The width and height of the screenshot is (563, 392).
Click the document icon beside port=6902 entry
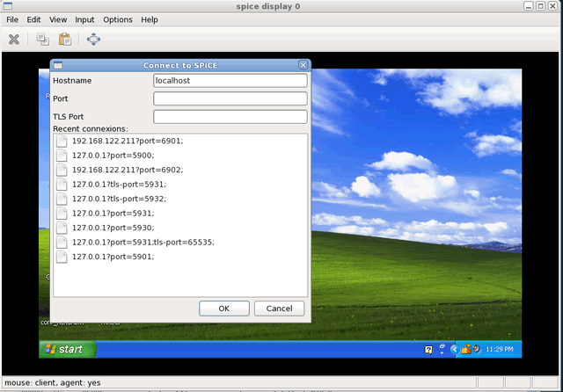62,170
